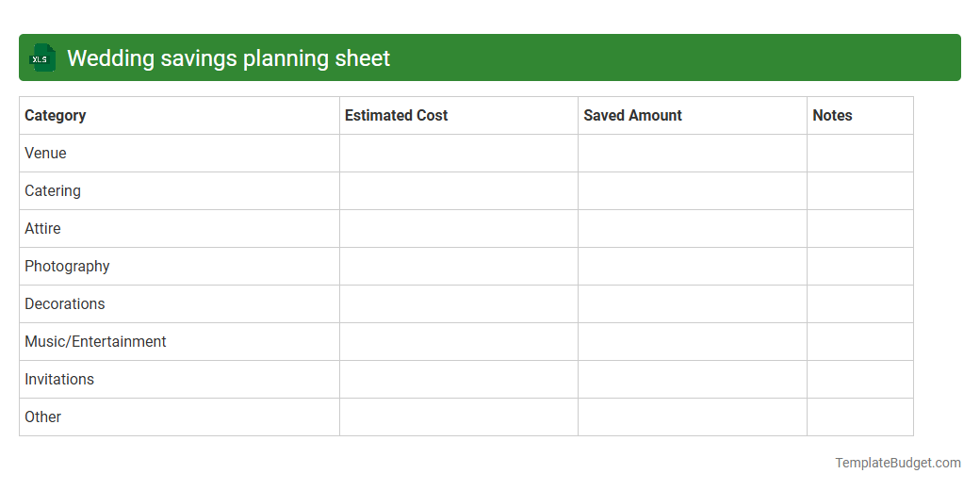Click the Estimated Cost cell for Venue
This screenshot has height=490, width=980.
[x=459, y=153]
